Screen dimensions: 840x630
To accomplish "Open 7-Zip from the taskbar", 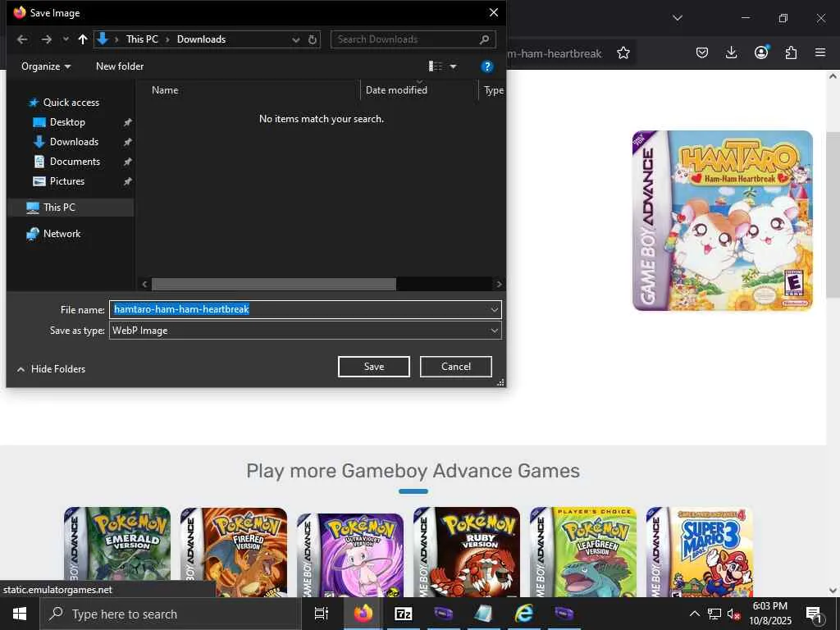I will tap(403, 614).
